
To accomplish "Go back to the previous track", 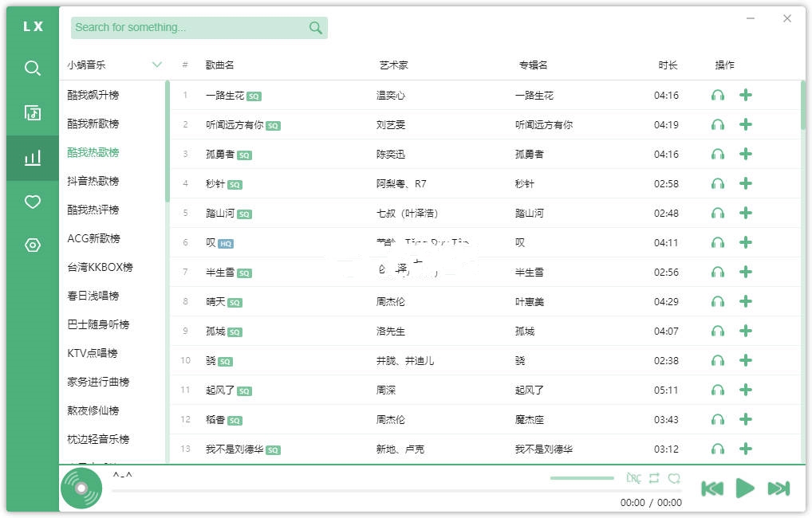I will 712,488.
